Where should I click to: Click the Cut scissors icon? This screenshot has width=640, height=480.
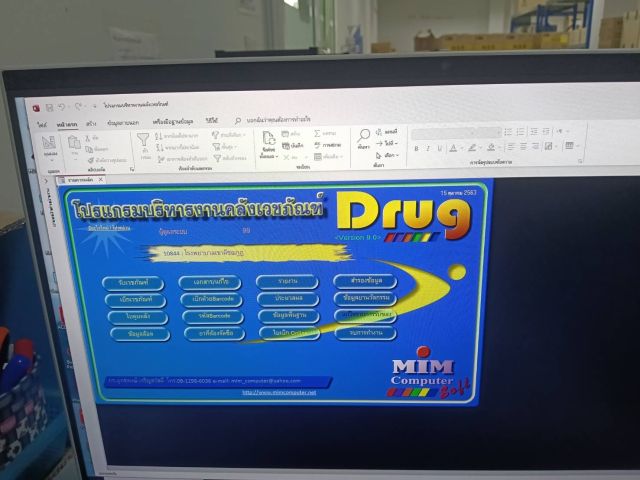point(87,139)
